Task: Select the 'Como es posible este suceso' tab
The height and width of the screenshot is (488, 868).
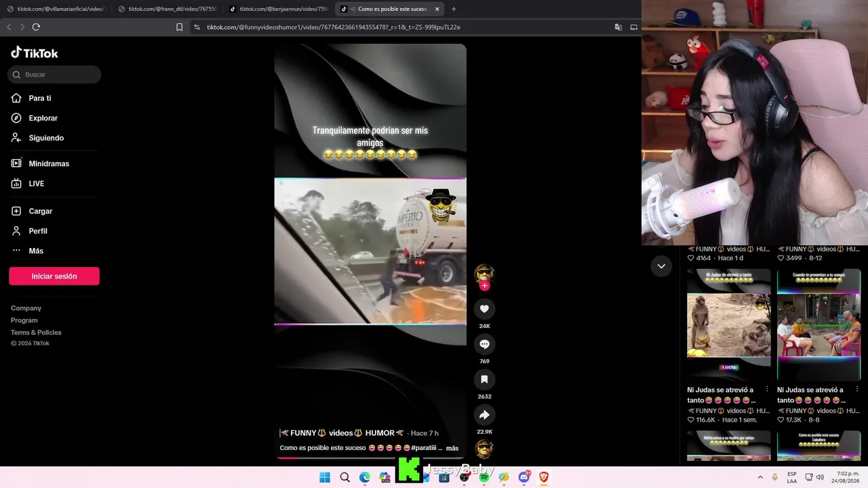Action: coord(390,9)
